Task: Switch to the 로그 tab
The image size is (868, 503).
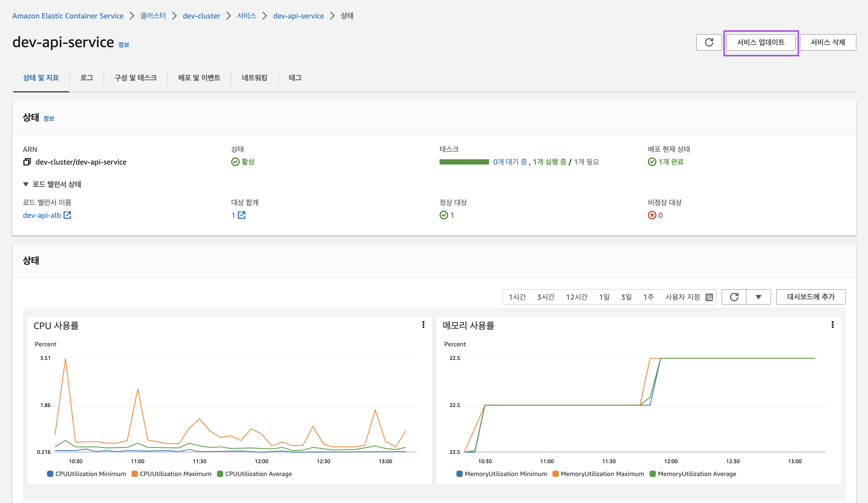Action: click(86, 78)
